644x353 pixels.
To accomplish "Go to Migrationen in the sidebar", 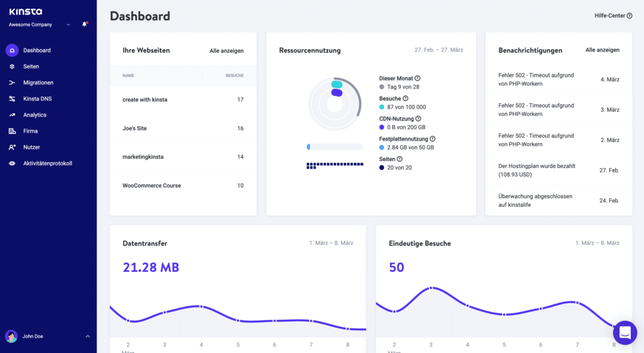I will [x=38, y=83].
